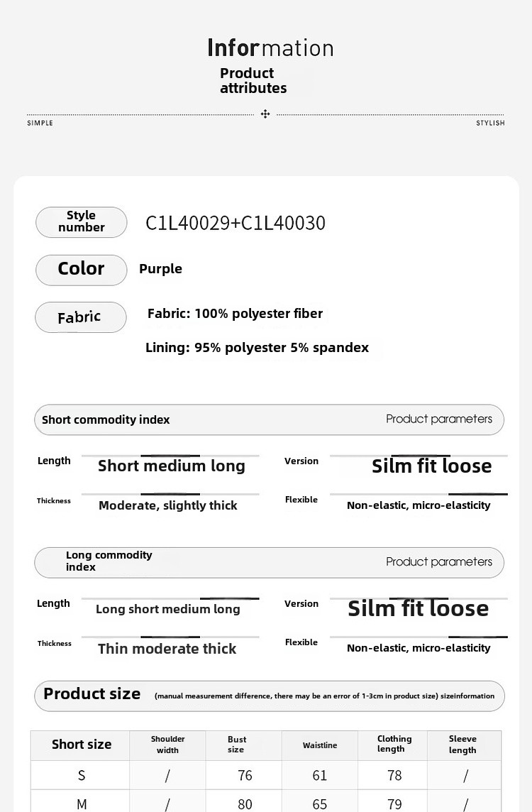Click the Short commodity index header bar

(x=269, y=419)
